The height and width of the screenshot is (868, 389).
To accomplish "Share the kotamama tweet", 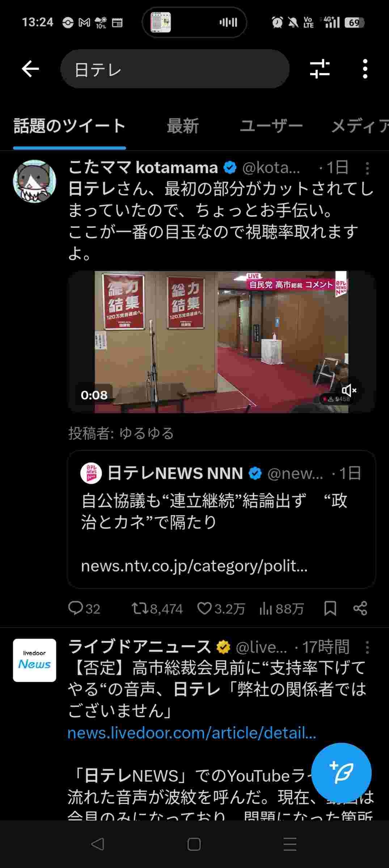I will pos(360,608).
